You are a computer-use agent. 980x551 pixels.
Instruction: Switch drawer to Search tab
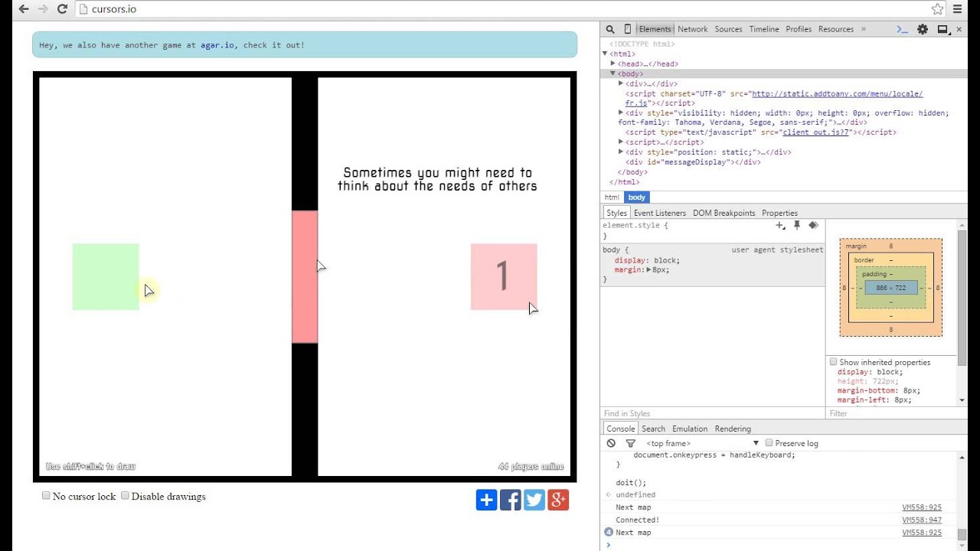[653, 429]
